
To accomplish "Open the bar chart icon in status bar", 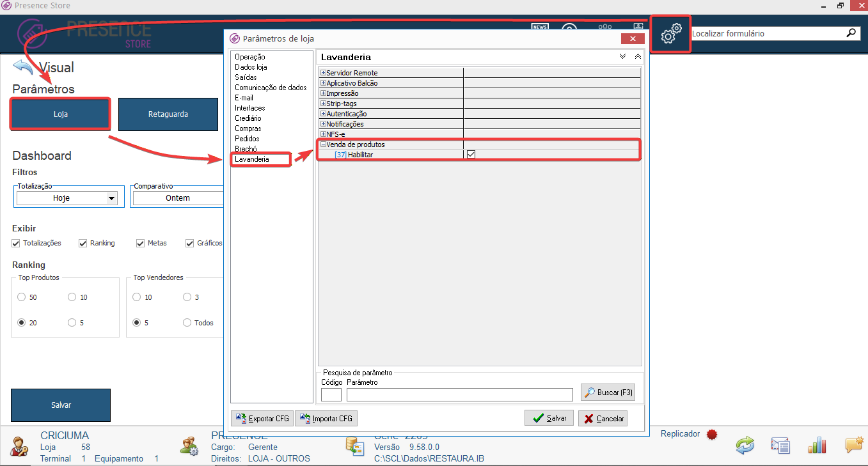I will coord(817,445).
